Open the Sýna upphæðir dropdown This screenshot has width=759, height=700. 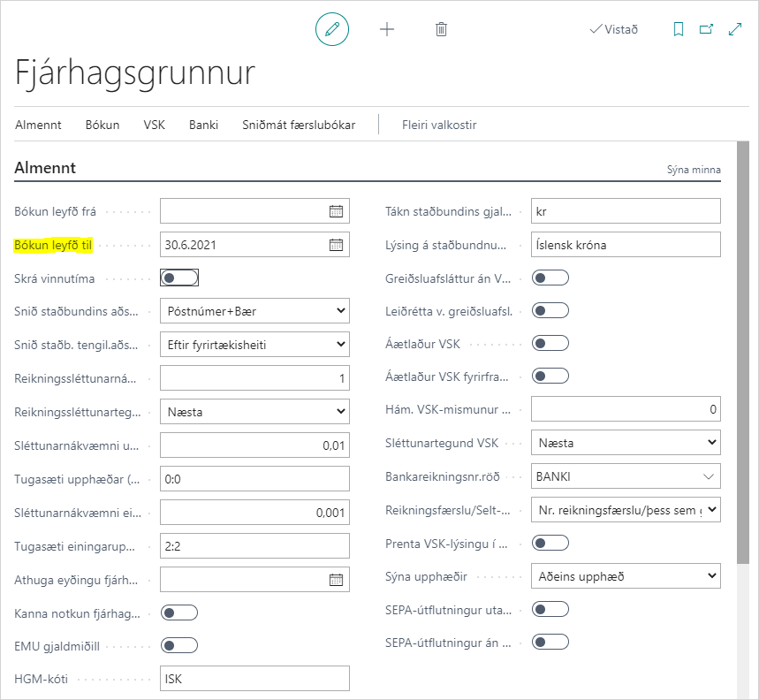[x=626, y=577]
